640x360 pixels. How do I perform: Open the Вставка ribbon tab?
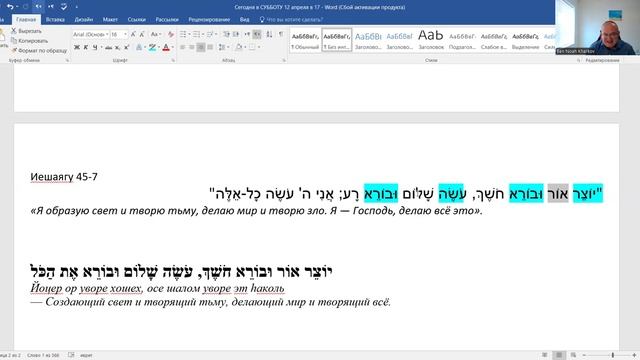click(55, 20)
